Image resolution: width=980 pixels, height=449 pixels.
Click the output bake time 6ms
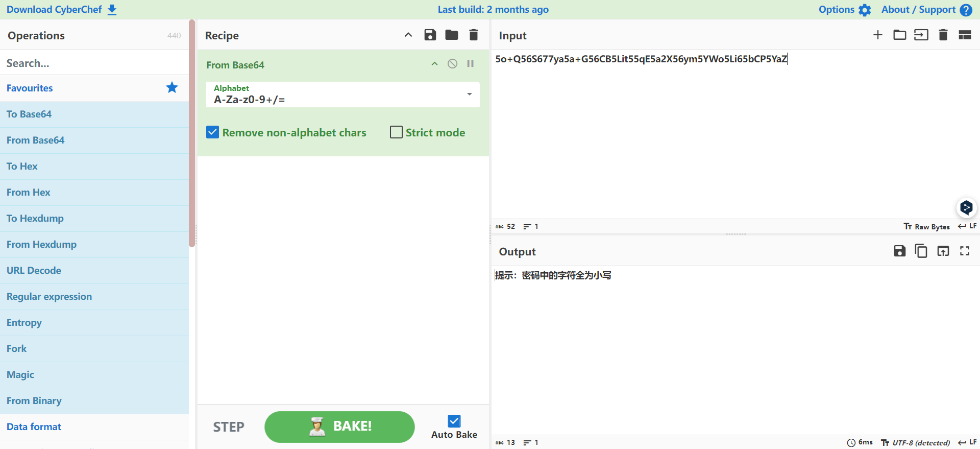click(x=860, y=442)
